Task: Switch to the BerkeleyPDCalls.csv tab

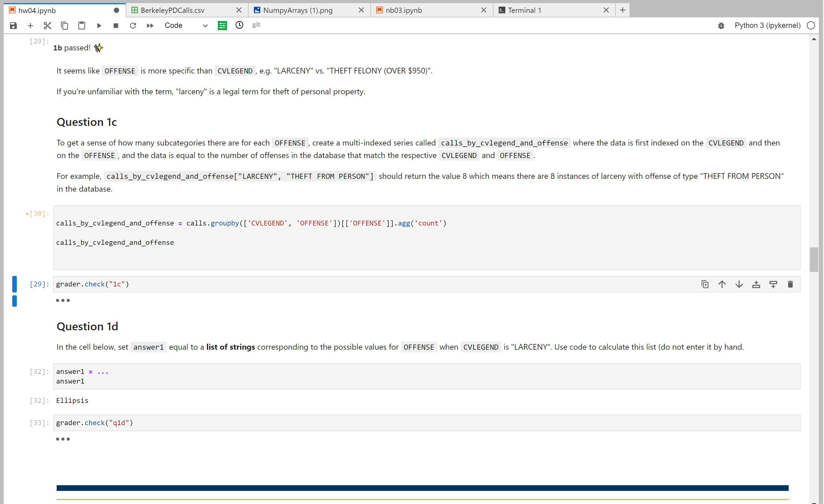Action: point(173,10)
